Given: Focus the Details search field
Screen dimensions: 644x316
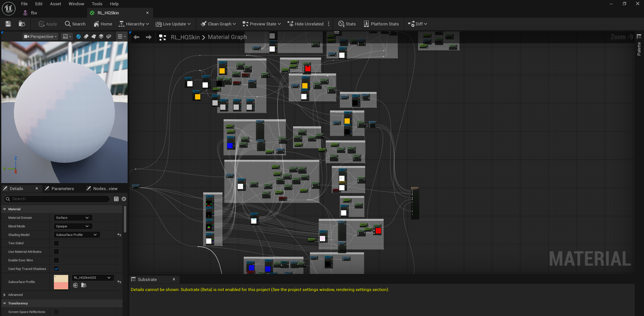Looking at the screenshot, I should pyautogui.click(x=57, y=199).
